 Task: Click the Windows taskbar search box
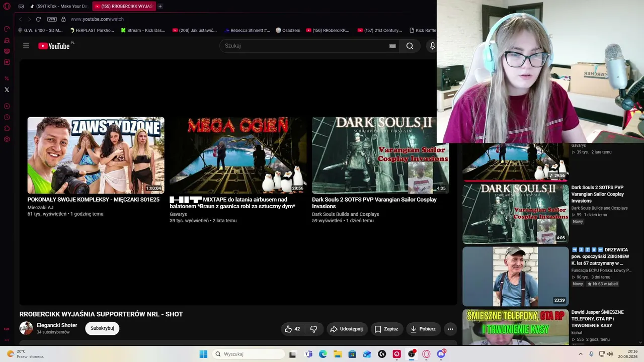[249, 354]
